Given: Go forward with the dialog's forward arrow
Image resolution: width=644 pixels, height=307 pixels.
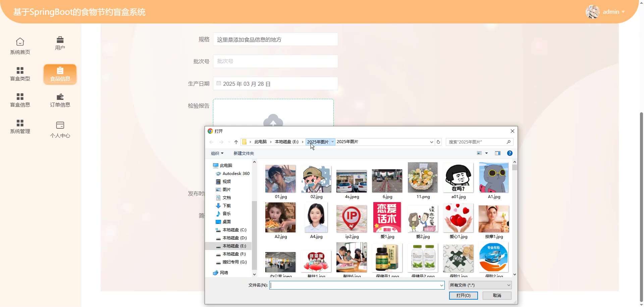Looking at the screenshot, I should (221, 142).
